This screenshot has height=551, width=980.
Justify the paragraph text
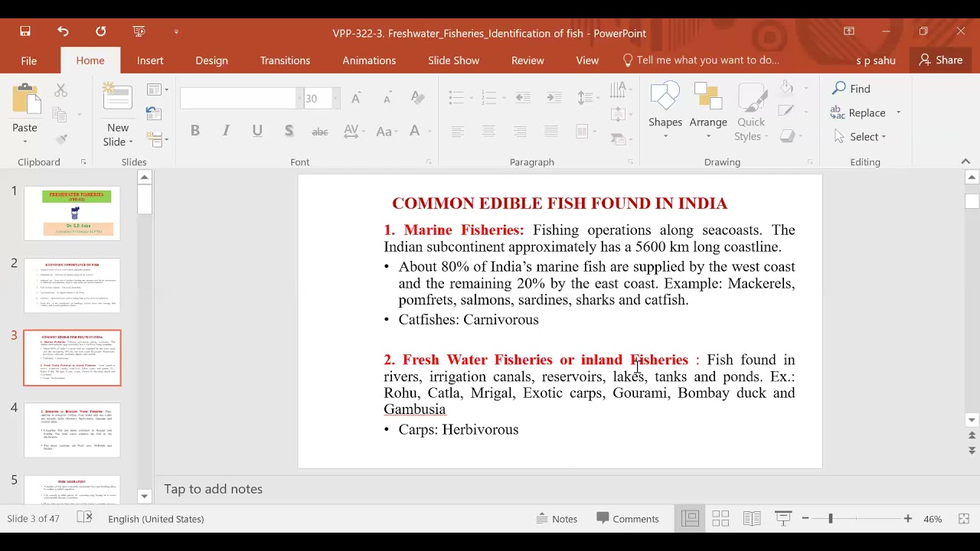click(551, 132)
